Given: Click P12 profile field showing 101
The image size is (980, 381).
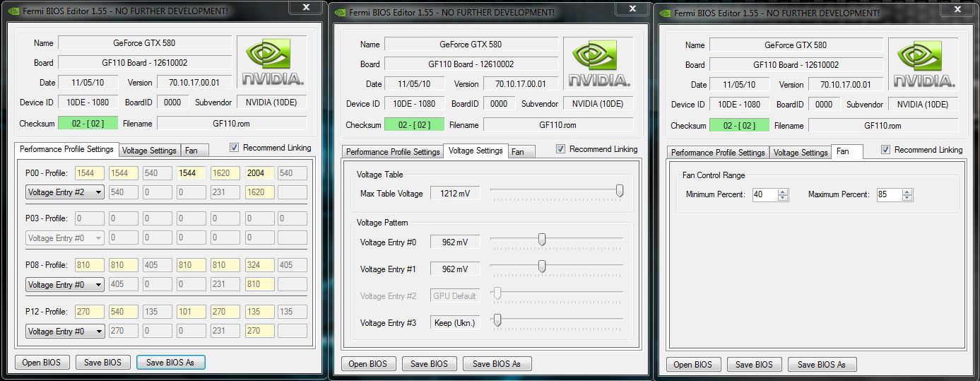Looking at the screenshot, I should point(191,312).
